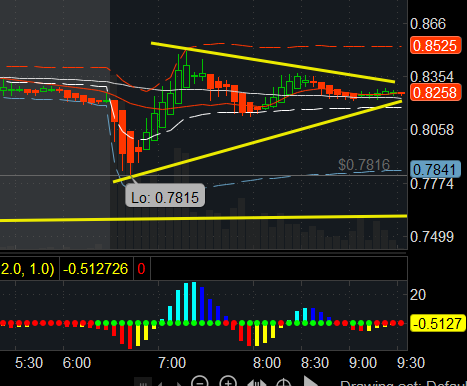Click the 0.8058 price axis label
Image resolution: width=467 pixels, height=386 pixels.
pyautogui.click(x=432, y=130)
